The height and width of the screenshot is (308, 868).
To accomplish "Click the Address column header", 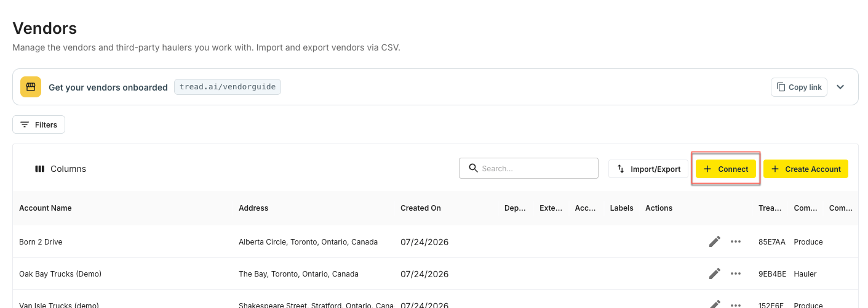I will pos(253,208).
